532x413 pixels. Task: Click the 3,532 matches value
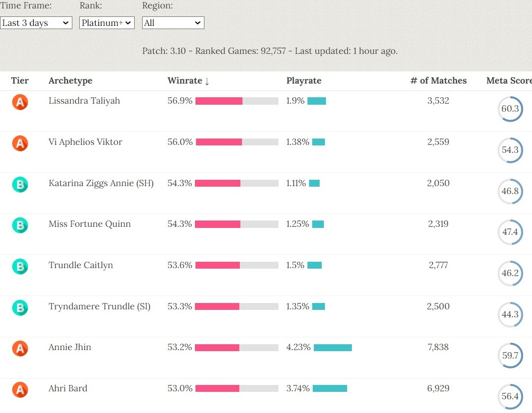tap(438, 100)
